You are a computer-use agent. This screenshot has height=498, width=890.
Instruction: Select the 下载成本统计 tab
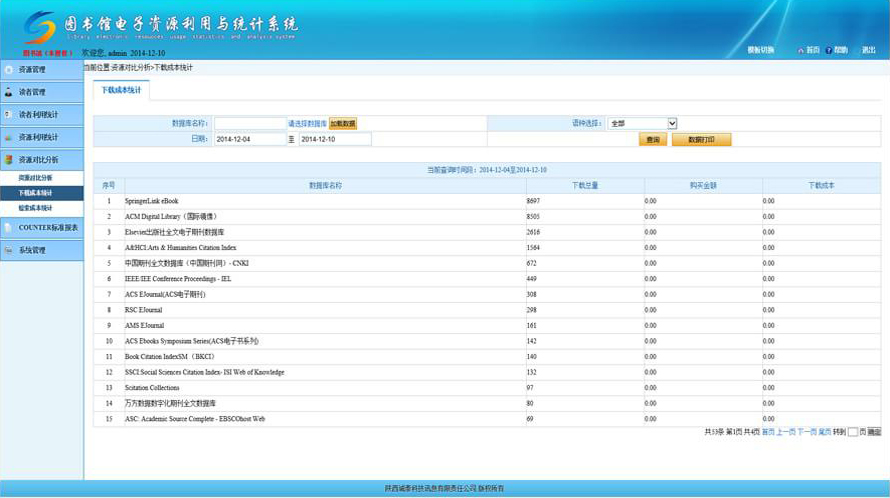(x=121, y=90)
